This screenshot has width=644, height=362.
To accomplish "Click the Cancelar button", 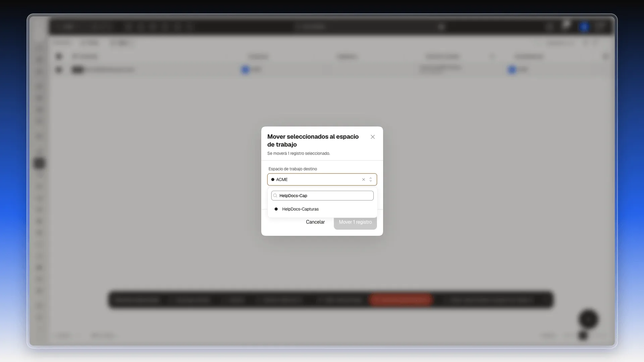I will (315, 222).
